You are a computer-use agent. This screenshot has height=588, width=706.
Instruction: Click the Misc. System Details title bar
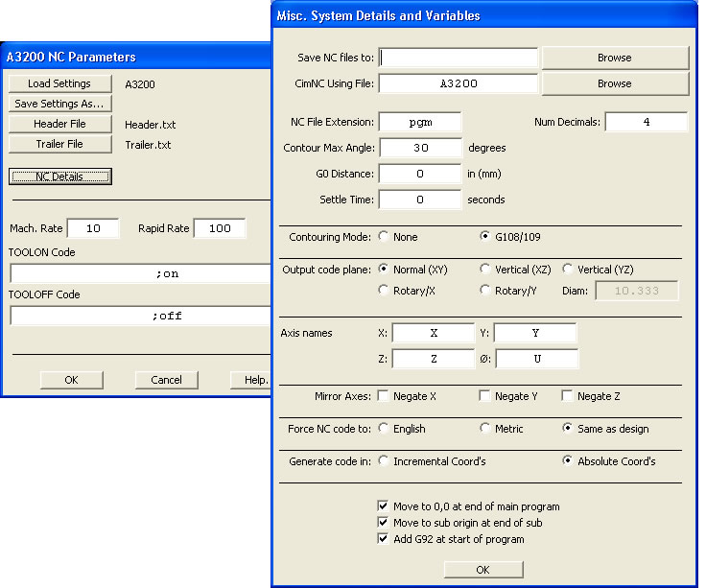[484, 15]
